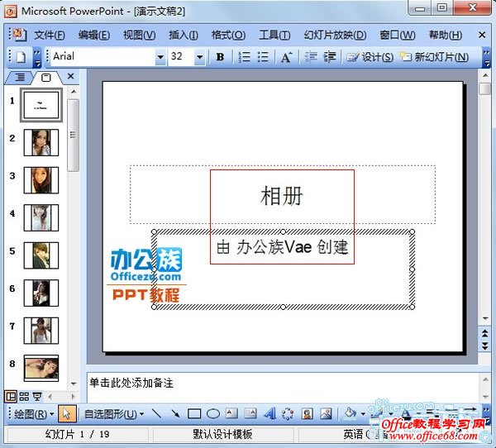The image size is (496, 448).
Task: Click the Increase Indent icon
Action: point(330,57)
